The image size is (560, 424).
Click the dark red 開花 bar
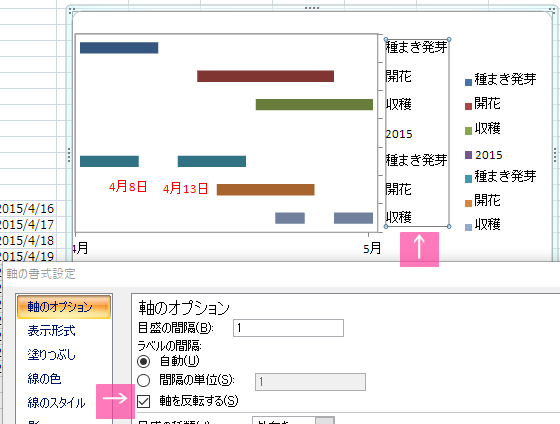(x=265, y=76)
